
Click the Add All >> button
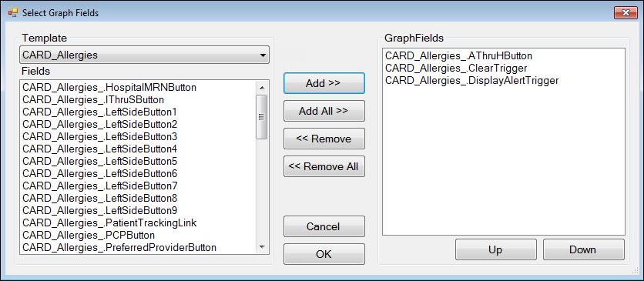pos(324,111)
